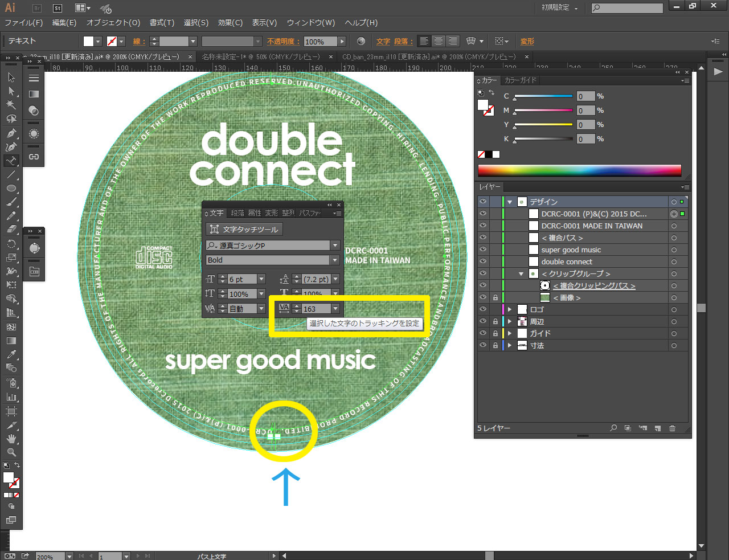Image resolution: width=729 pixels, height=560 pixels.
Task: Collapse the <クリップグループ> sublayer
Action: pyautogui.click(x=521, y=273)
